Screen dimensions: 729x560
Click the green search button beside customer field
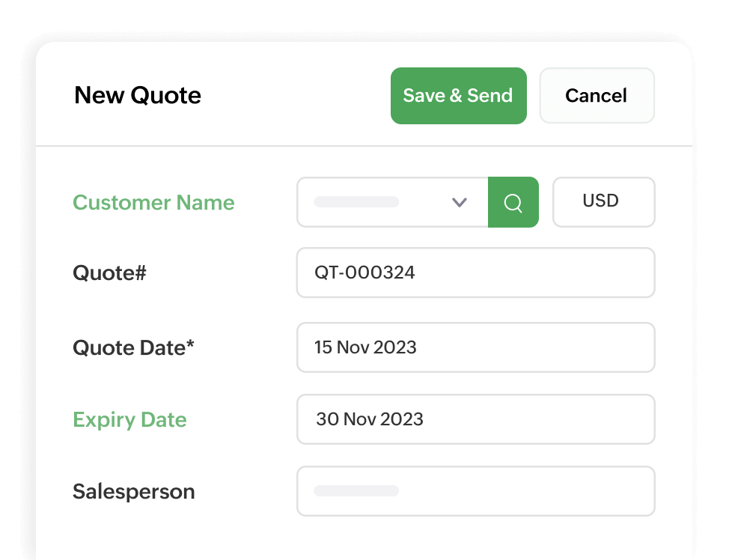tap(513, 202)
